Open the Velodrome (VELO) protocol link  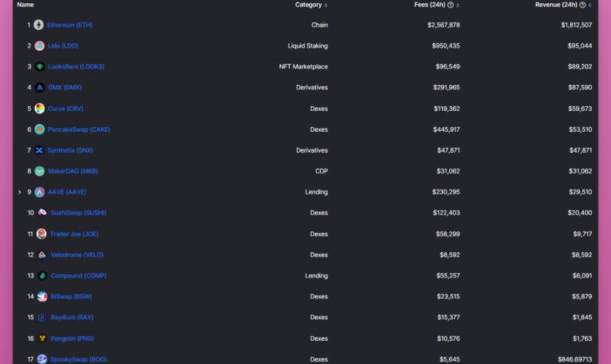[x=77, y=255]
